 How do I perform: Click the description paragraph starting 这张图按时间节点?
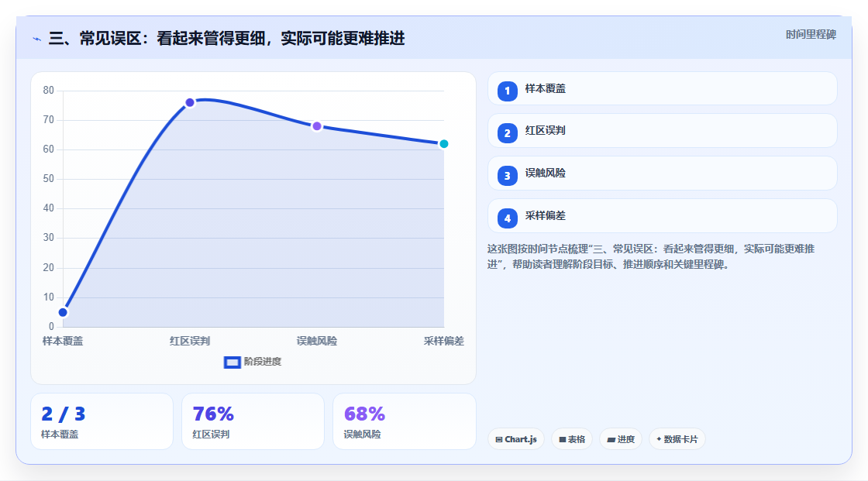pos(650,256)
